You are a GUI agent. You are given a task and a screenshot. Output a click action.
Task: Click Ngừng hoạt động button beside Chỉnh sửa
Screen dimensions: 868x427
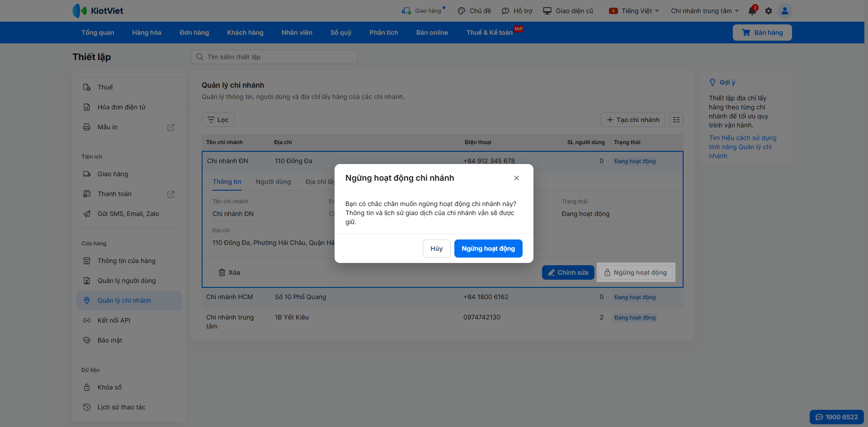[636, 272]
